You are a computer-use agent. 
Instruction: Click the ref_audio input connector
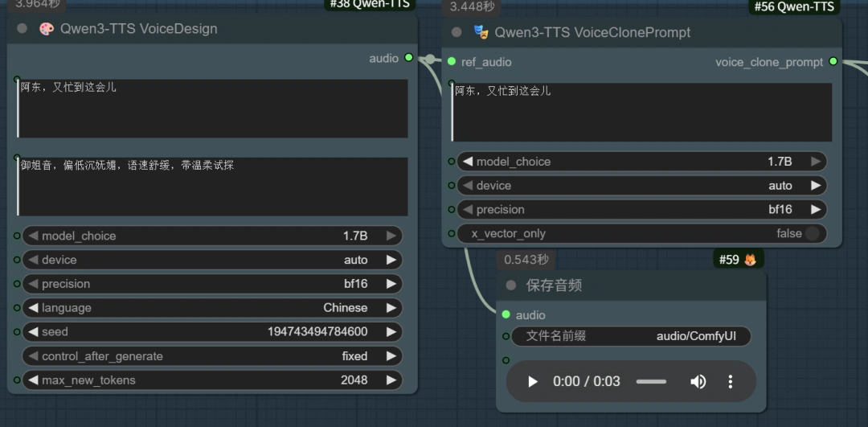[x=452, y=61]
